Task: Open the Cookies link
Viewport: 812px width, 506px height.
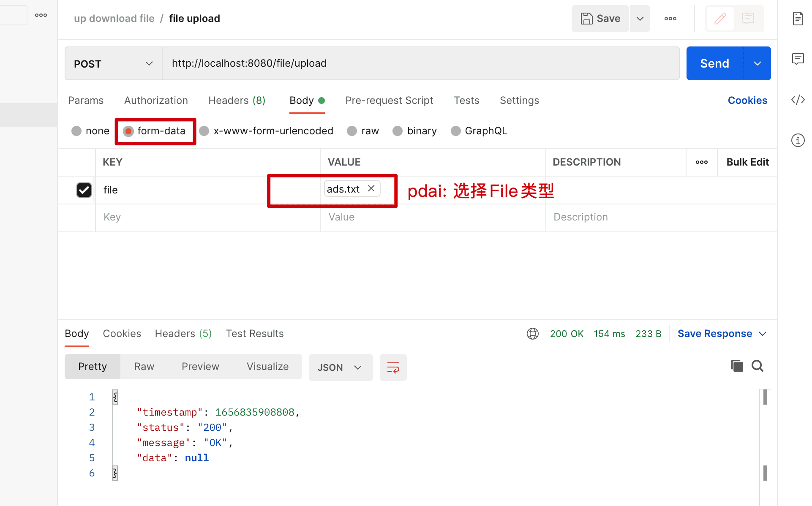Action: pyautogui.click(x=747, y=101)
